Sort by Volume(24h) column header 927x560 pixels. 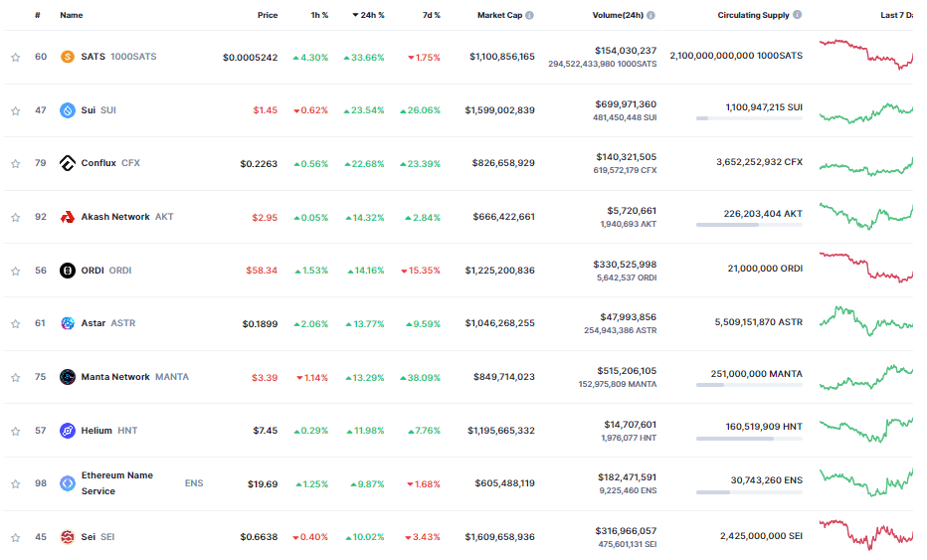coord(618,15)
